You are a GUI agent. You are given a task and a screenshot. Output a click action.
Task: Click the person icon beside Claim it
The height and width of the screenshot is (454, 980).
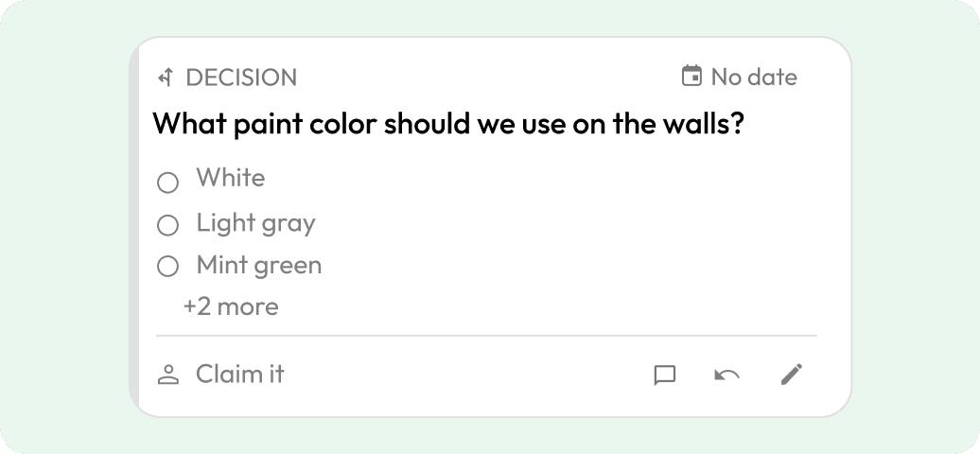[168, 375]
